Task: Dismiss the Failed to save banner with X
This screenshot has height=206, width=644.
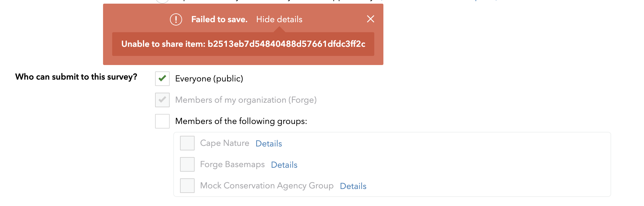Action: pos(370,19)
